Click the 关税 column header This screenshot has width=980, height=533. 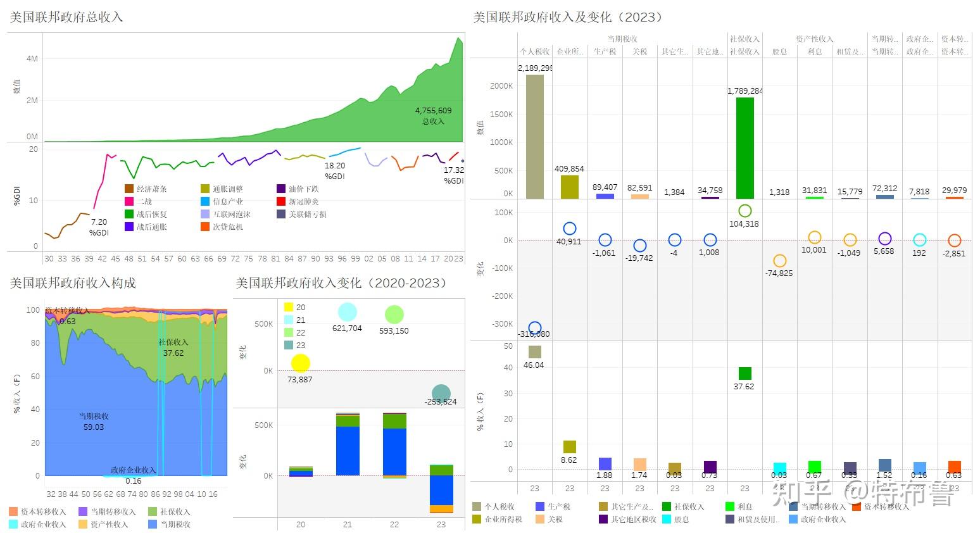[x=640, y=52]
